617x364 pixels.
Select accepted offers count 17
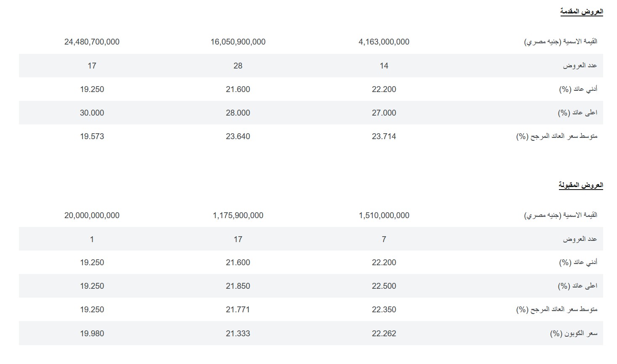point(238,239)
